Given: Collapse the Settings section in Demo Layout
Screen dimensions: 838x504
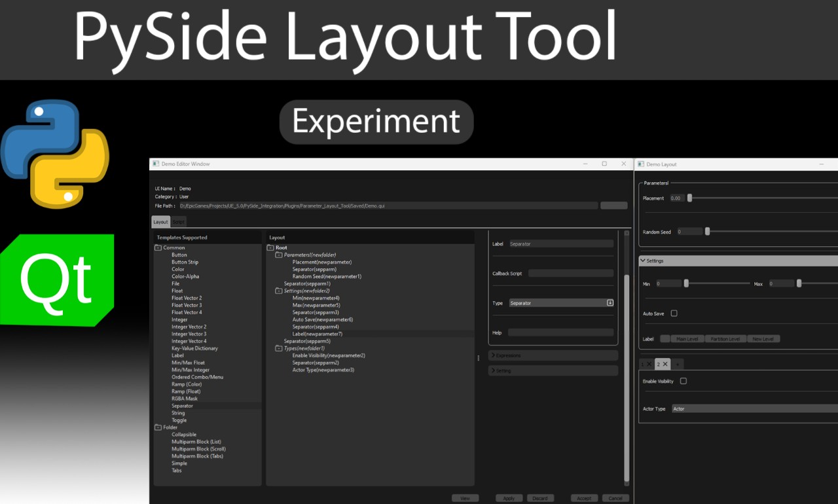Looking at the screenshot, I should (643, 261).
